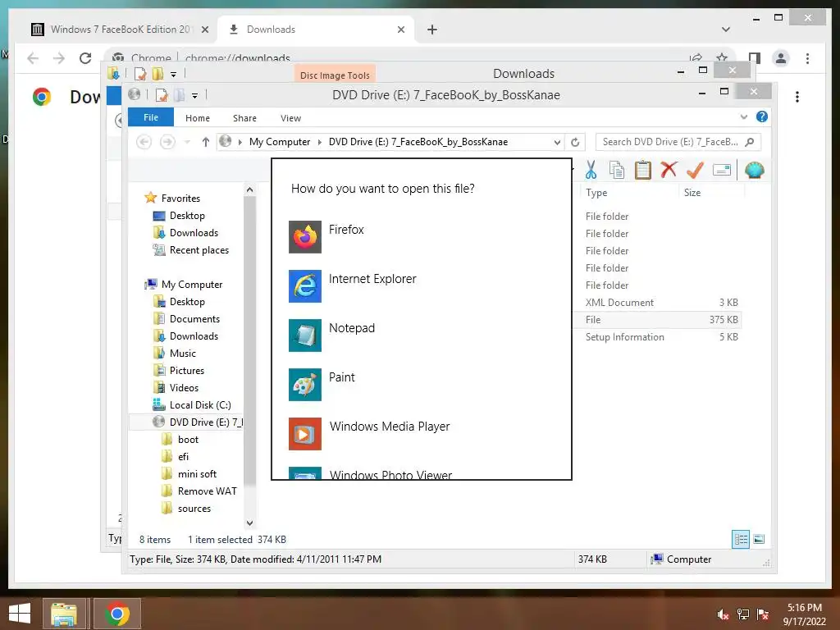840x630 pixels.
Task: Go up one folder level arrow
Action: 206,142
